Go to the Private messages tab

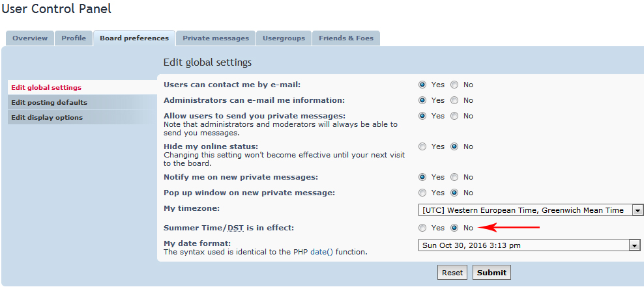(215, 38)
